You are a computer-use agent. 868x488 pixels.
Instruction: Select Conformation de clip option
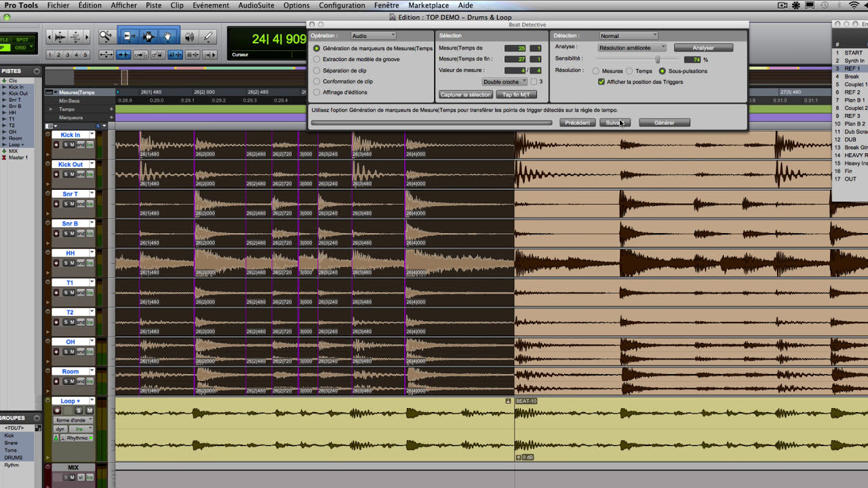[x=317, y=81]
